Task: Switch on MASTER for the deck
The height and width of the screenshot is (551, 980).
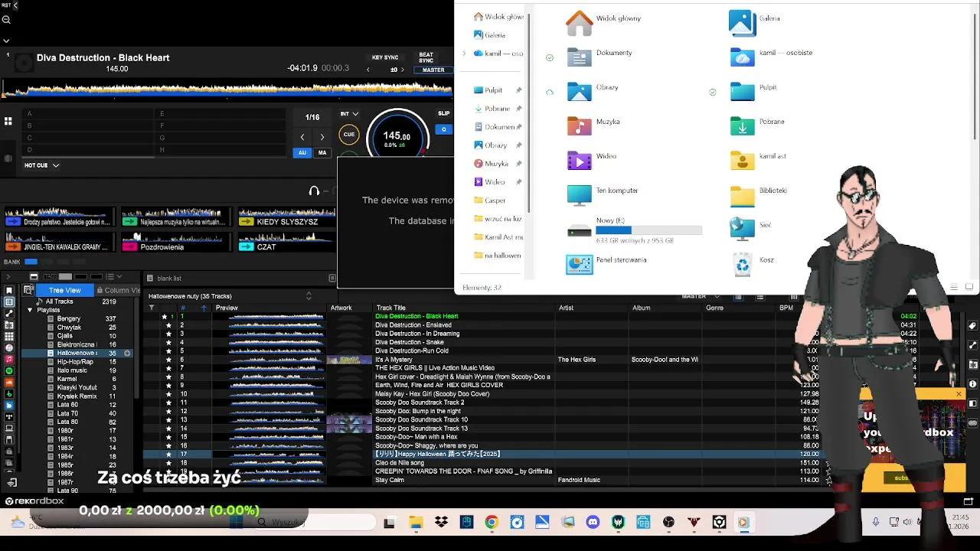Action: coord(433,70)
